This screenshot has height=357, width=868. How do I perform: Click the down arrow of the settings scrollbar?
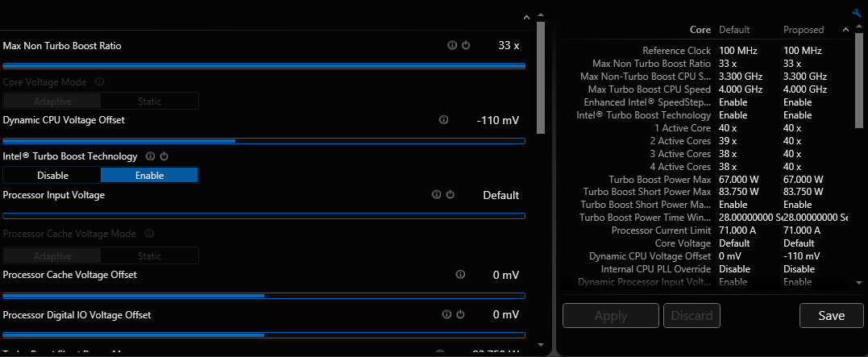(x=541, y=345)
